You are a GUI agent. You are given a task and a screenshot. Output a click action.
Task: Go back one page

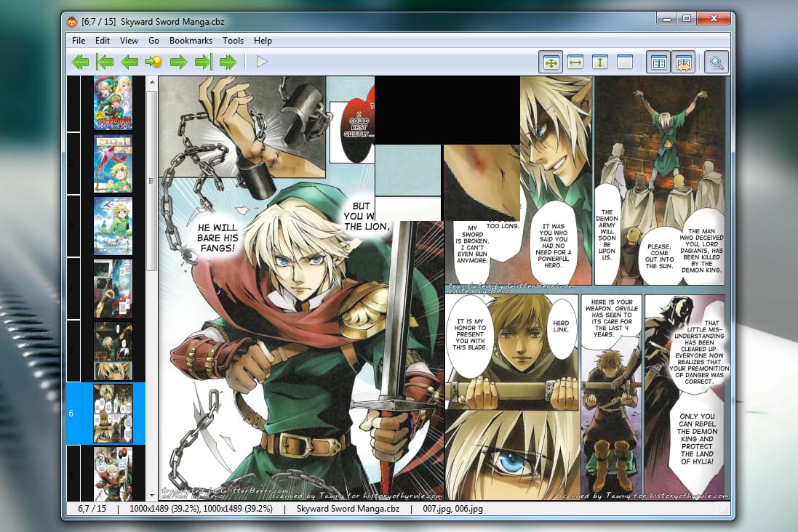tap(129, 62)
